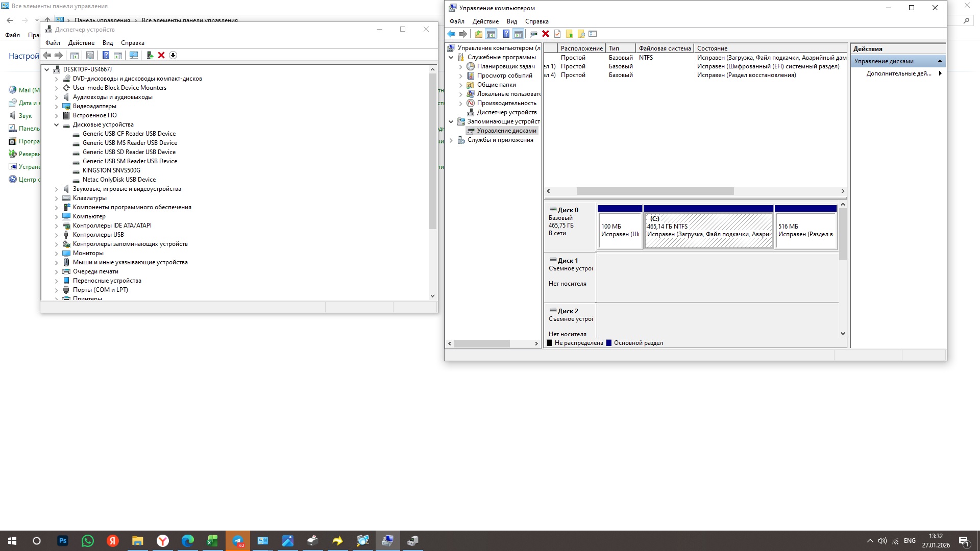Select KINGSTON SNVS500G disk device
The width and height of the screenshot is (980, 551).
pyautogui.click(x=111, y=170)
